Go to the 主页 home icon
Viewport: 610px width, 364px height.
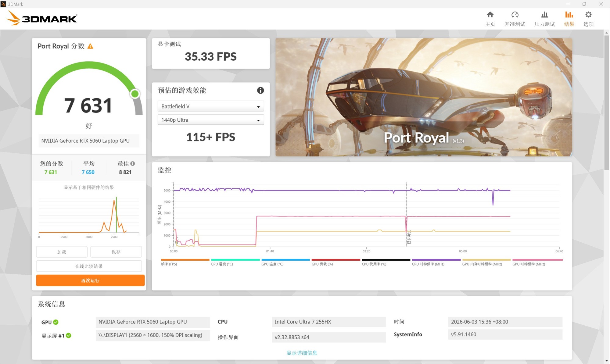coord(490,15)
